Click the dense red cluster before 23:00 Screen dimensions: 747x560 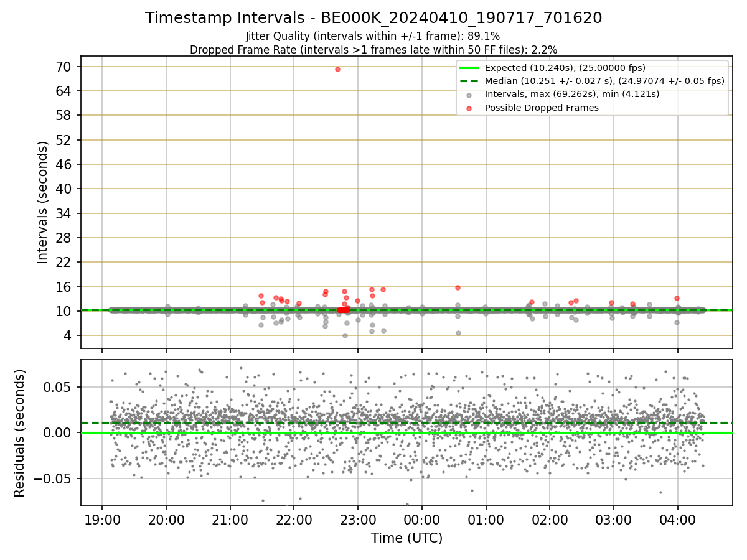(343, 310)
